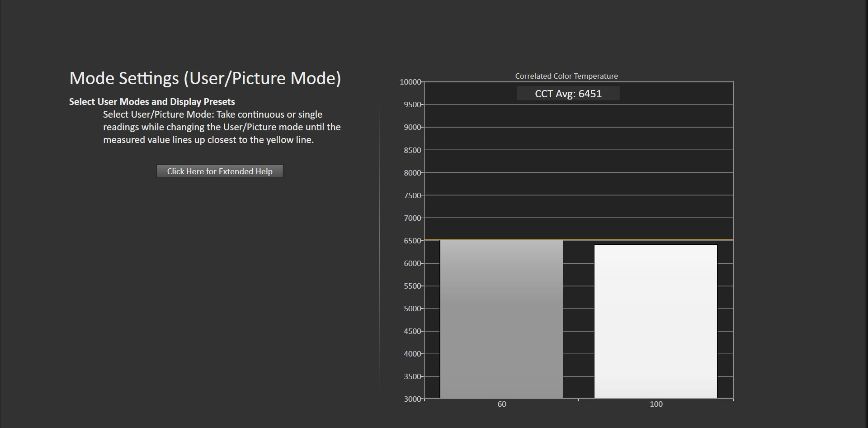Image resolution: width=868 pixels, height=428 pixels.
Task: Click Select User Modes and Display Presets text
Action: click(152, 102)
